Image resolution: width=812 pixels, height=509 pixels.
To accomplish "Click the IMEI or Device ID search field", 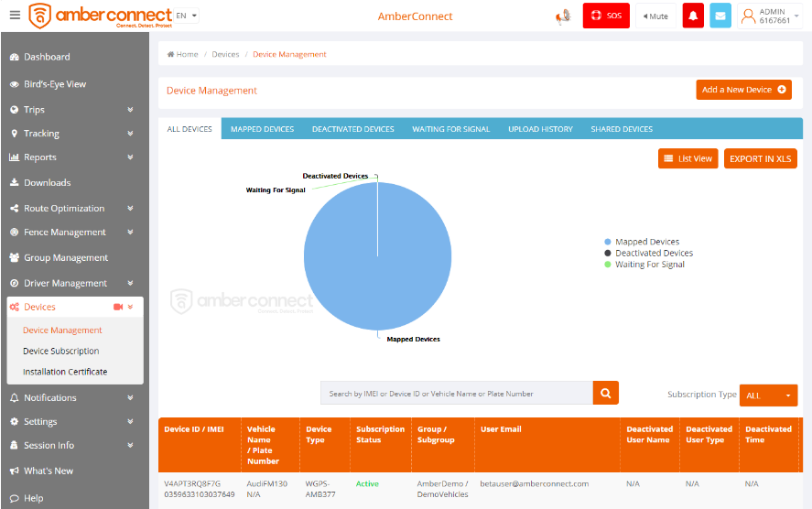I will click(457, 394).
